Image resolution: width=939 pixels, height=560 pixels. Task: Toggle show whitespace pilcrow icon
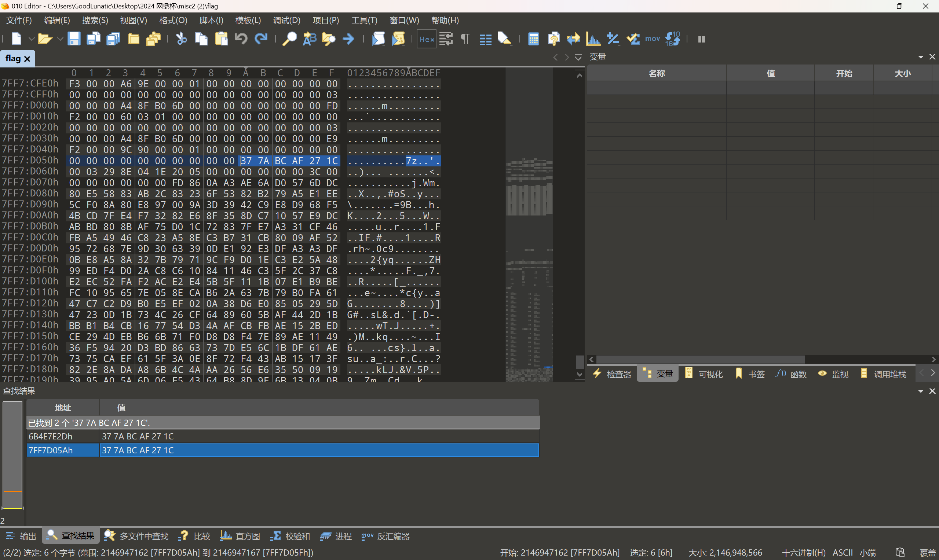[x=465, y=39]
